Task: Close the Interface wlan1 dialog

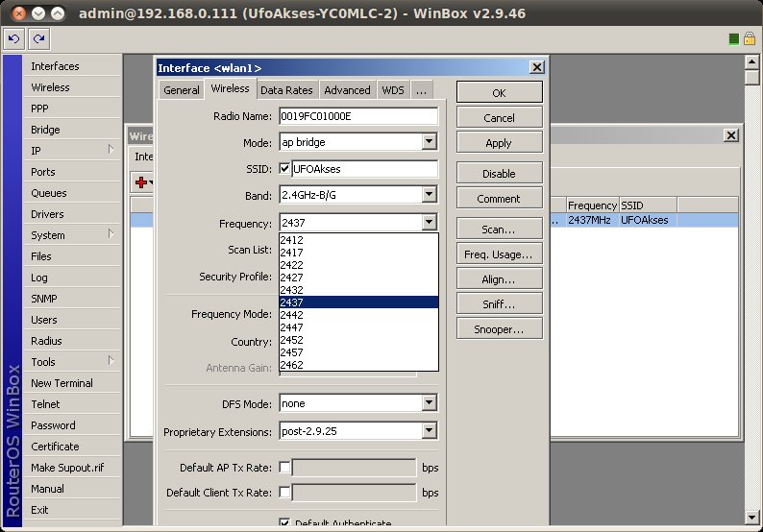Action: tap(536, 67)
